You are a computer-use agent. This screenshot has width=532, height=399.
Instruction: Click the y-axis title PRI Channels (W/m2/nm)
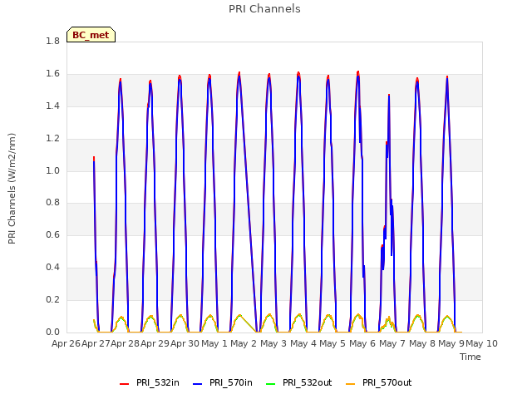click(x=12, y=189)
